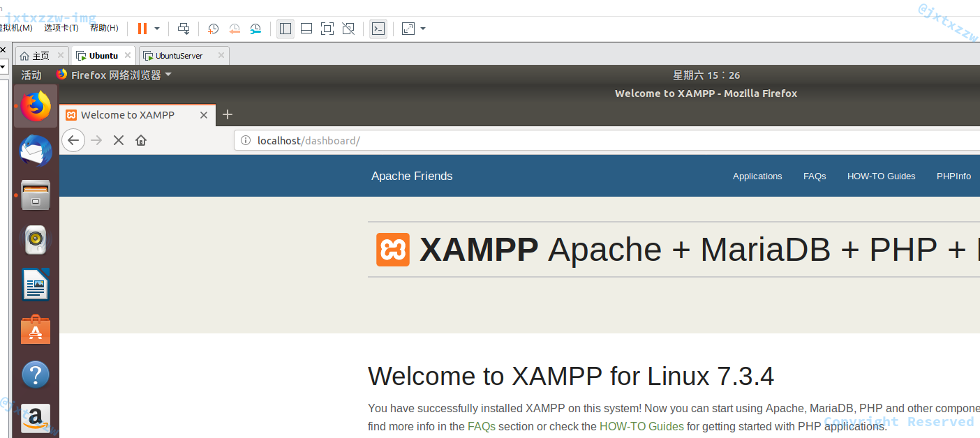
Task: Open the PHPInfo navigation link
Action: (x=953, y=176)
